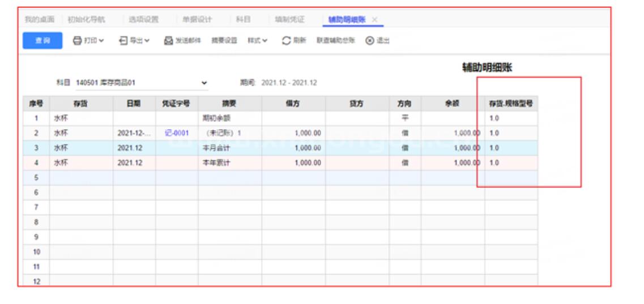Click debit 1,000.00 in 本月合计 row
The height and width of the screenshot is (304, 644).
[308, 148]
